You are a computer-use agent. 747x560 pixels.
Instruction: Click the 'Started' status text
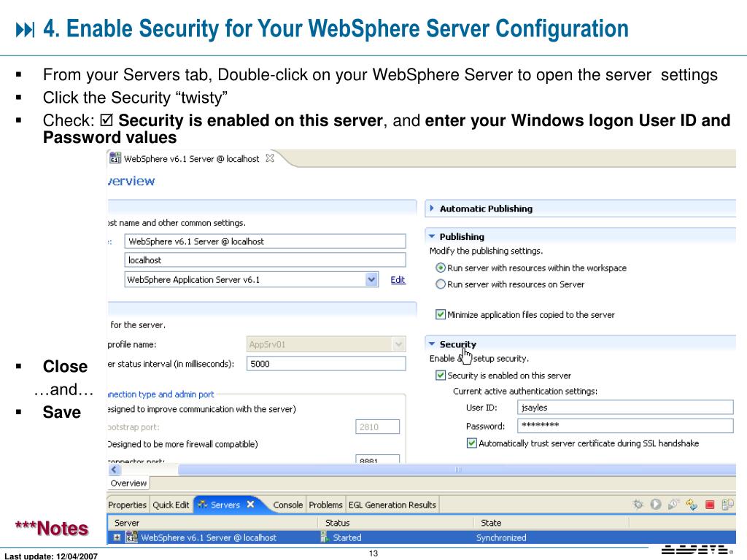[x=347, y=537]
